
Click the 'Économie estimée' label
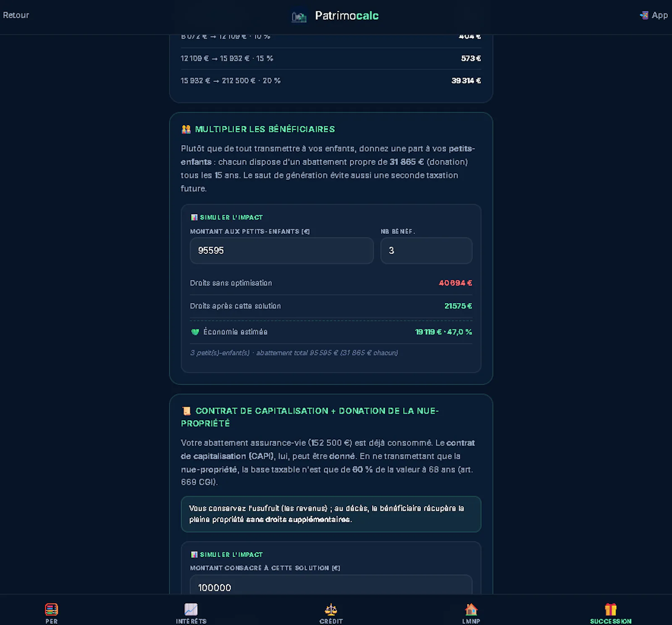click(x=235, y=332)
